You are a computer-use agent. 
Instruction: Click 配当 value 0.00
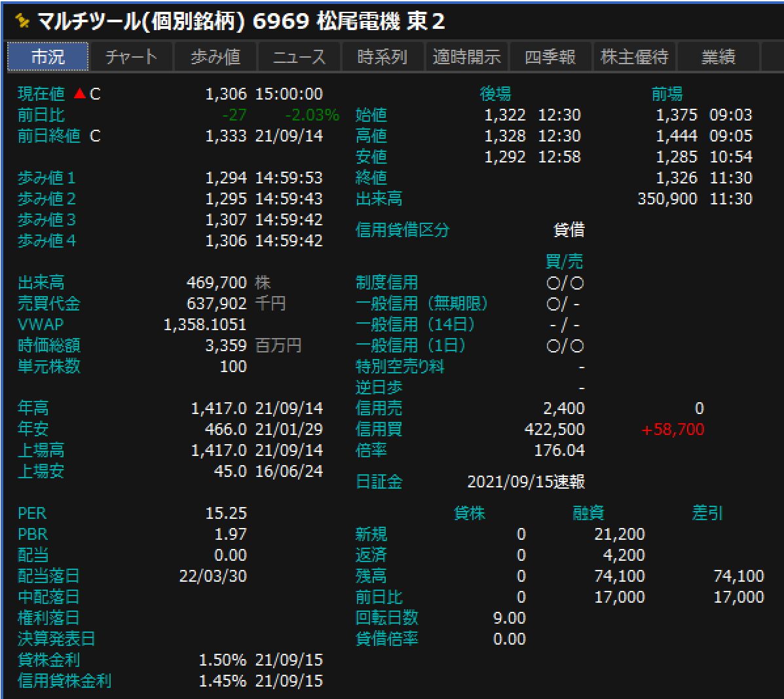(231, 556)
